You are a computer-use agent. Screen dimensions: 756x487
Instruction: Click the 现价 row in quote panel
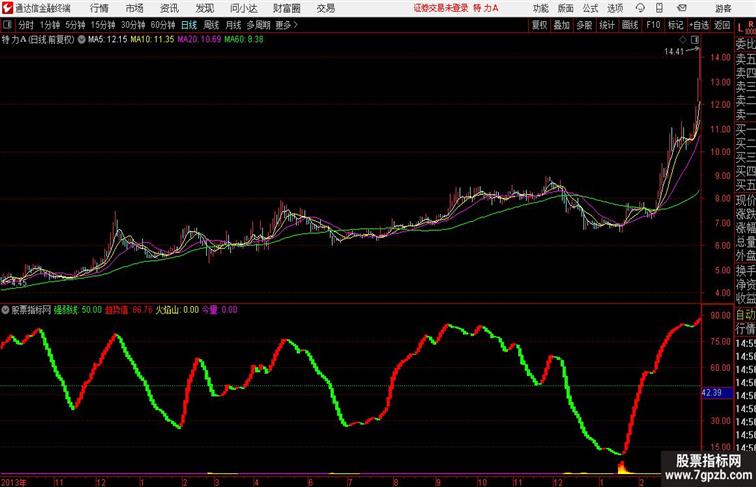745,200
